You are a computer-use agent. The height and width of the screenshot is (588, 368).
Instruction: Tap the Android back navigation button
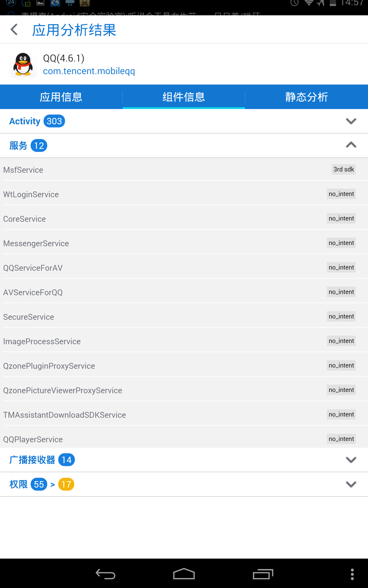pos(105,574)
